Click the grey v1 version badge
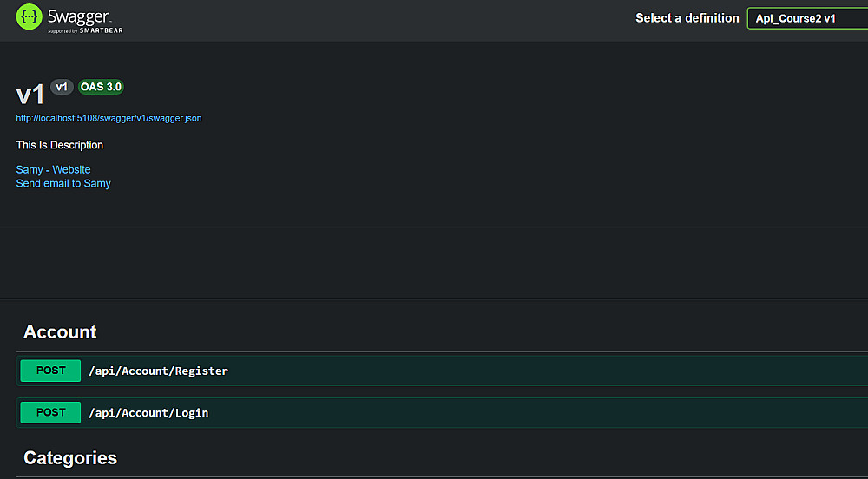 62,87
